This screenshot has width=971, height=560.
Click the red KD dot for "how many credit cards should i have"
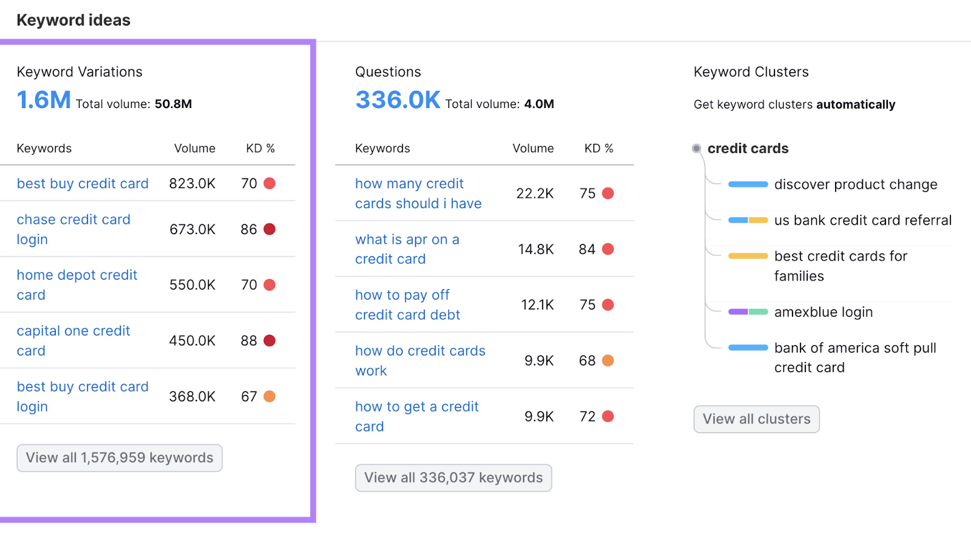coord(608,193)
